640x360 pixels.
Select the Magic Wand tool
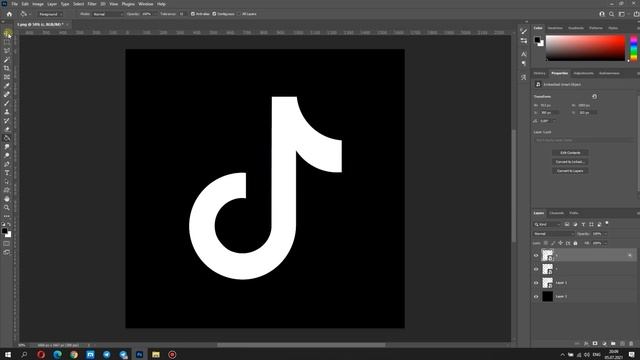(x=7, y=60)
